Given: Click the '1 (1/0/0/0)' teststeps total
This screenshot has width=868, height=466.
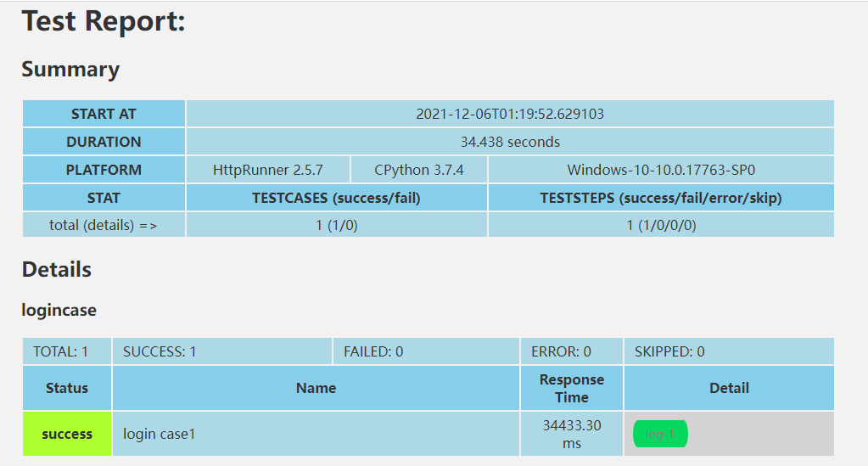Looking at the screenshot, I should tap(661, 225).
